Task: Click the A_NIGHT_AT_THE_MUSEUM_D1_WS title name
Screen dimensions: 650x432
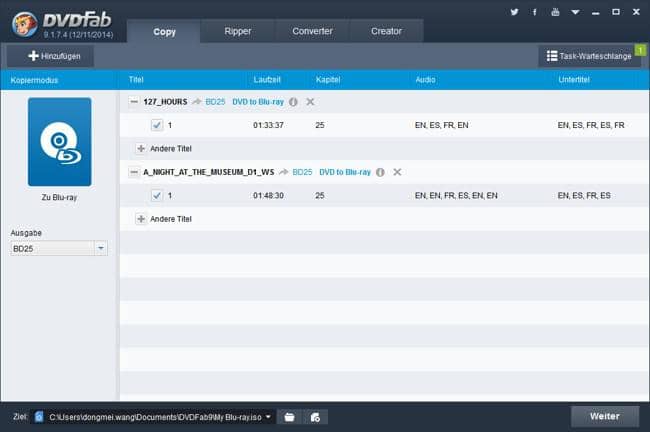Action: [209, 172]
